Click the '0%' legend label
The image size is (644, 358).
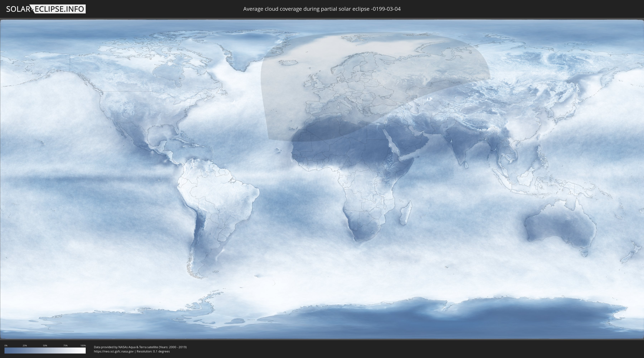point(6,345)
